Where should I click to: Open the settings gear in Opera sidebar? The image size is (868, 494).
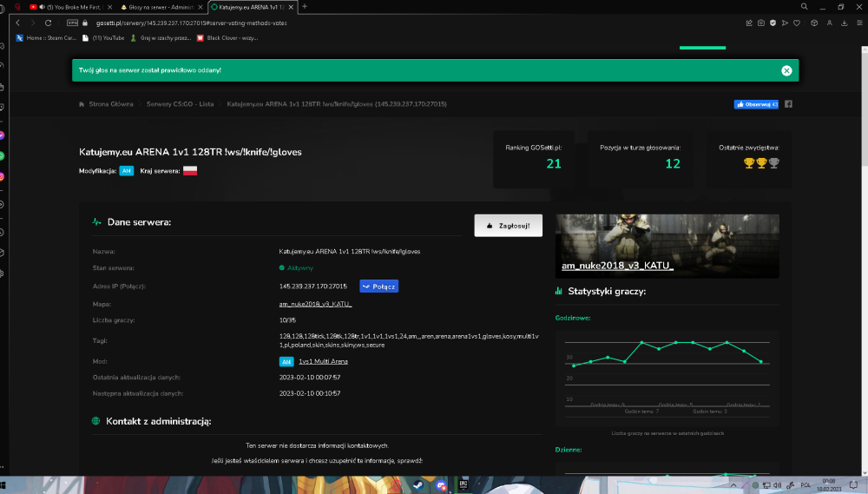coord(2,273)
